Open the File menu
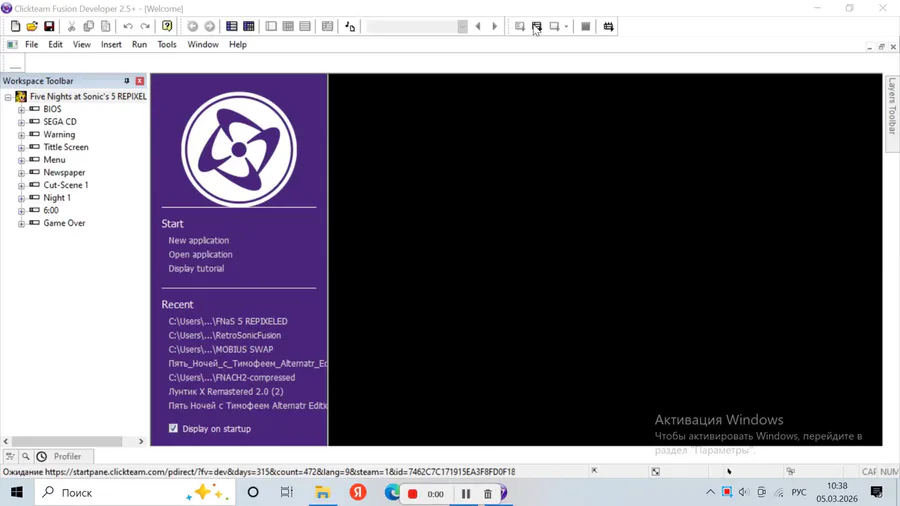 coord(32,44)
